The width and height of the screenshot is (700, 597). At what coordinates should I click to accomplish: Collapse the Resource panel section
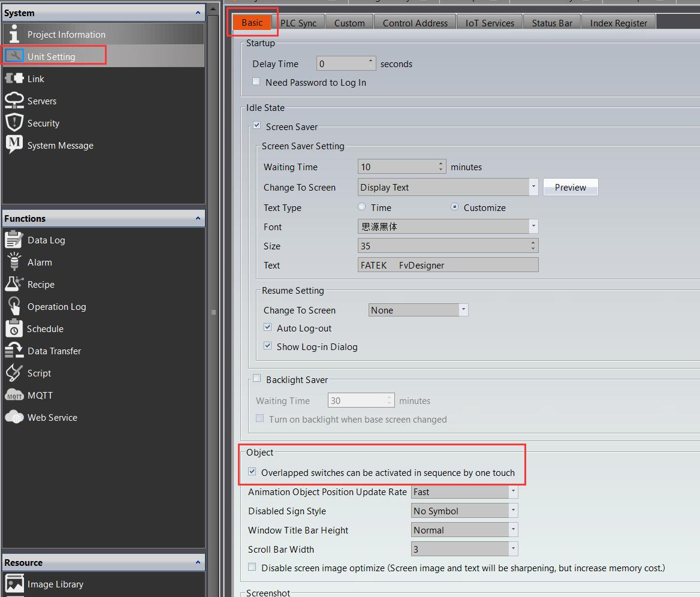[198, 562]
